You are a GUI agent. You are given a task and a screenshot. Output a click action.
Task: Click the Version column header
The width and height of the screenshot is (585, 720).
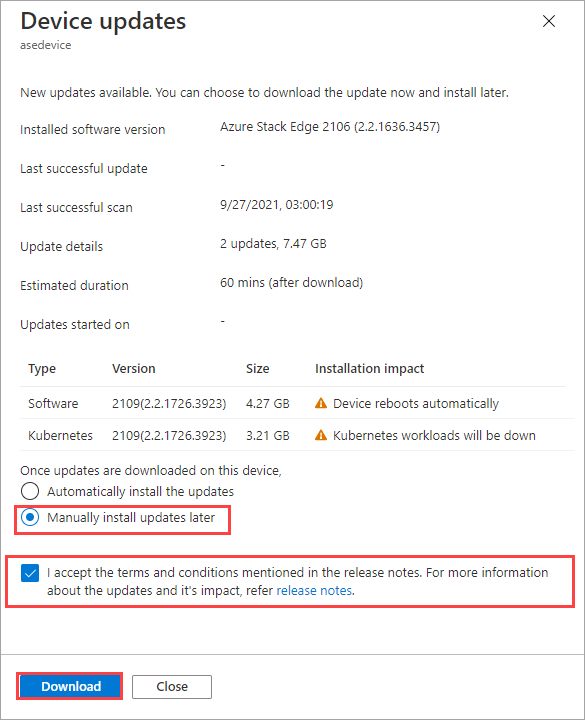click(x=134, y=368)
